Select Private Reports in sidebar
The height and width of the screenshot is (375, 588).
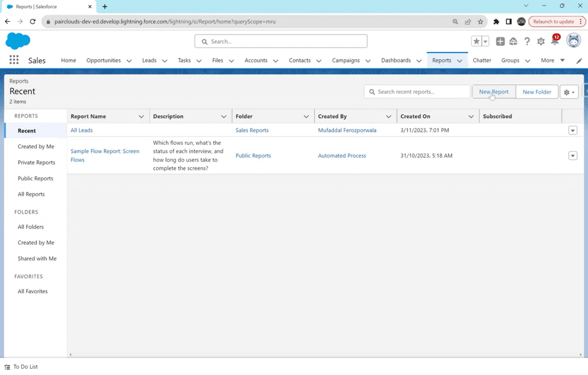36,162
